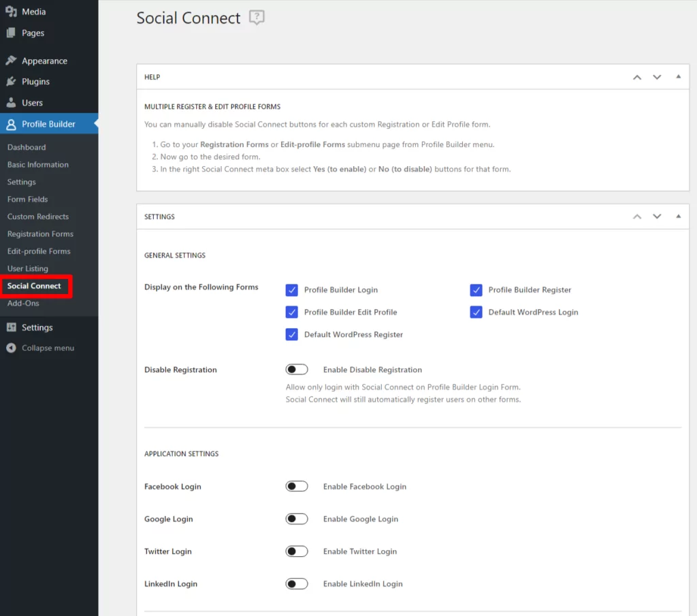Click the GENERAL SETTINGS heading
Viewport: 697px width, 616px height.
click(x=175, y=255)
